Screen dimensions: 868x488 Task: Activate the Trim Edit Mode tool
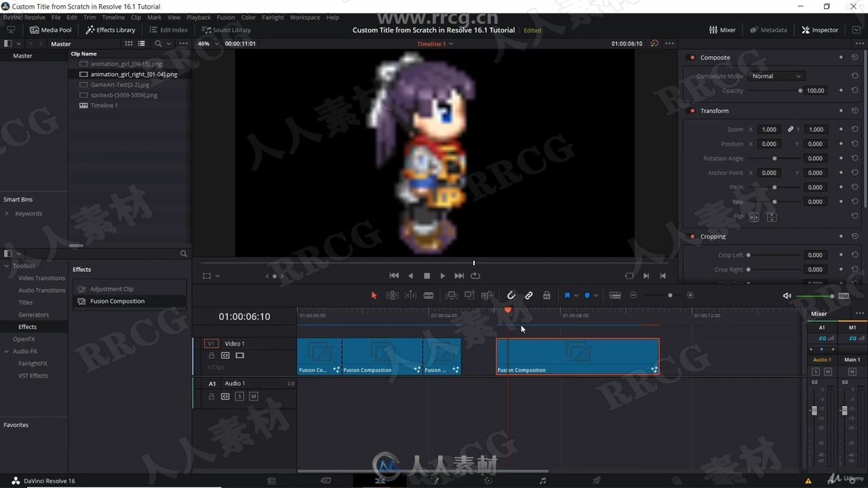pos(392,296)
